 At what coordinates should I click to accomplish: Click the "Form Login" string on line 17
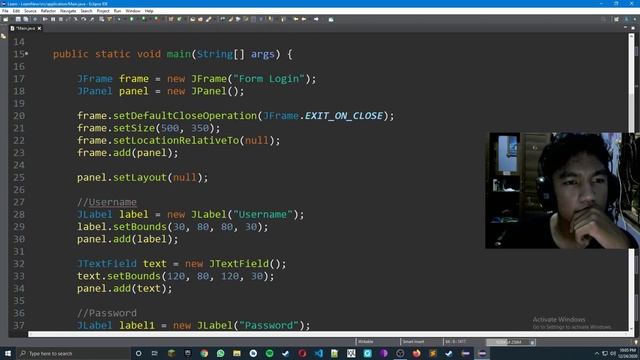269,79
